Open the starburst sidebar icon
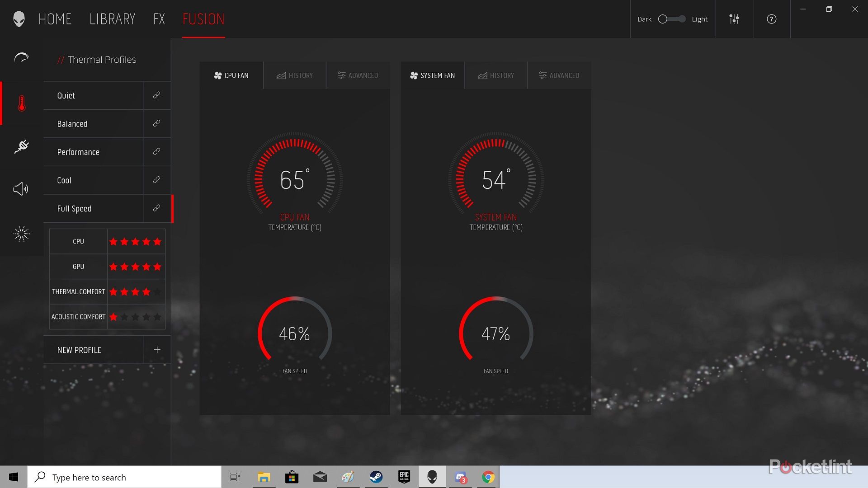The width and height of the screenshot is (868, 488). 21,234
